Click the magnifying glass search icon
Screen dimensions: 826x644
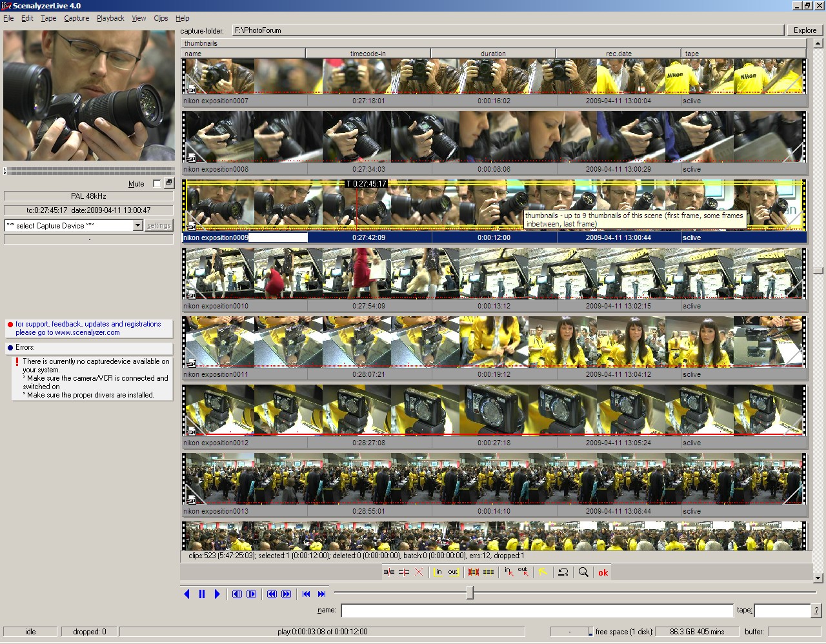(x=583, y=572)
